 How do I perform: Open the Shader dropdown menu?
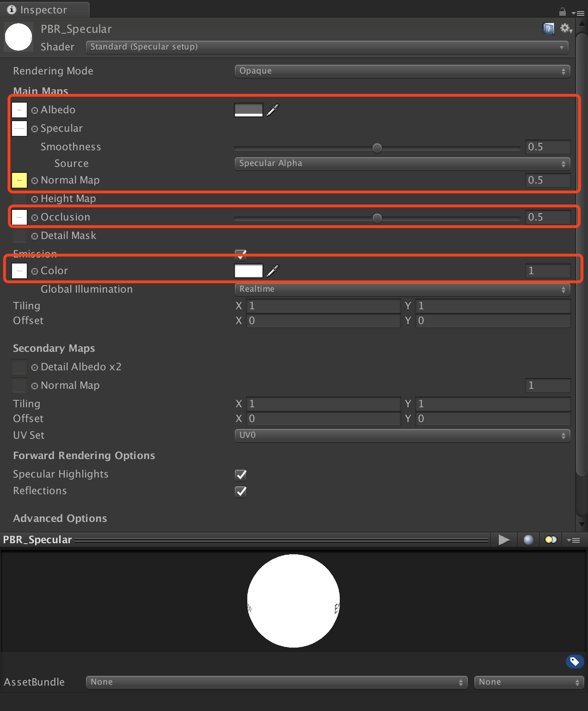click(x=327, y=47)
